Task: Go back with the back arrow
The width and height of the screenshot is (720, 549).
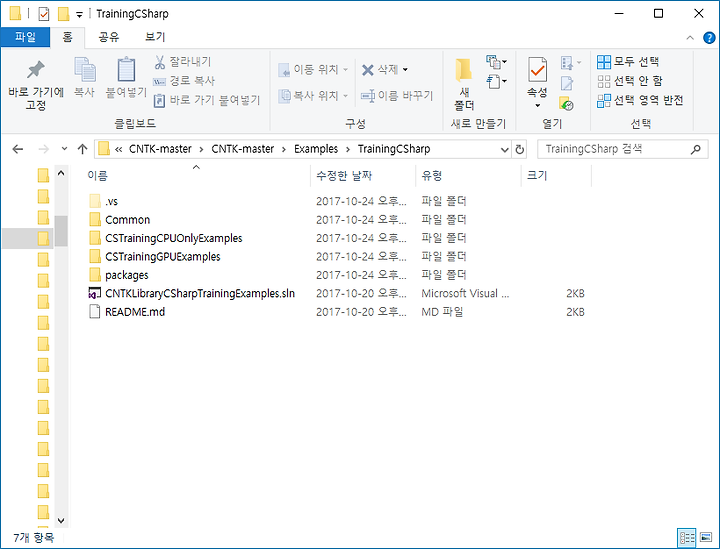Action: (x=17, y=149)
